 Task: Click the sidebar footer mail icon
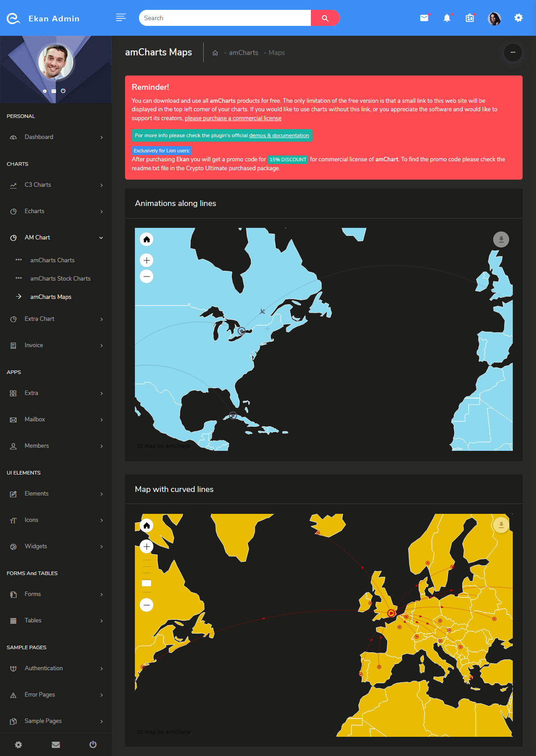(56, 744)
